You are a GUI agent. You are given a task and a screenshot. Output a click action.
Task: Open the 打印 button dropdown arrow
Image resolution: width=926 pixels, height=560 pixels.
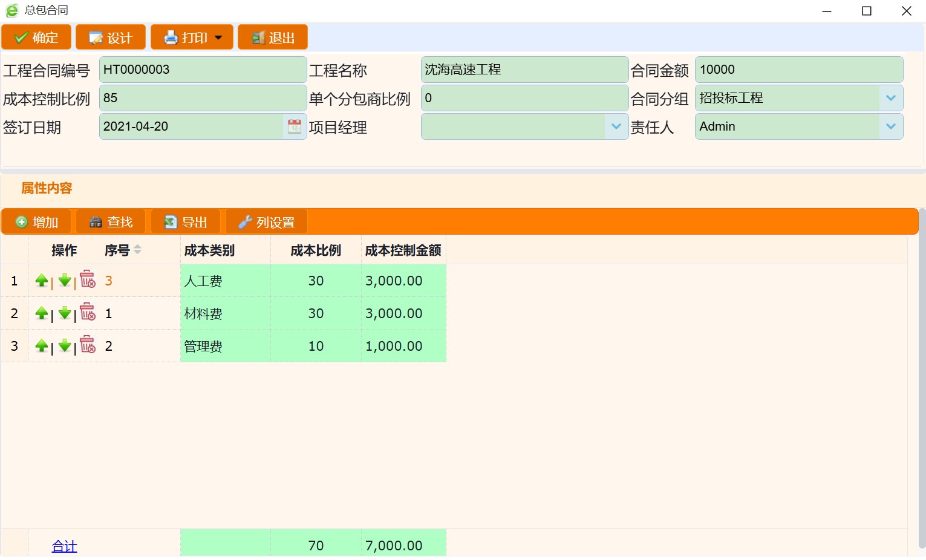218,37
